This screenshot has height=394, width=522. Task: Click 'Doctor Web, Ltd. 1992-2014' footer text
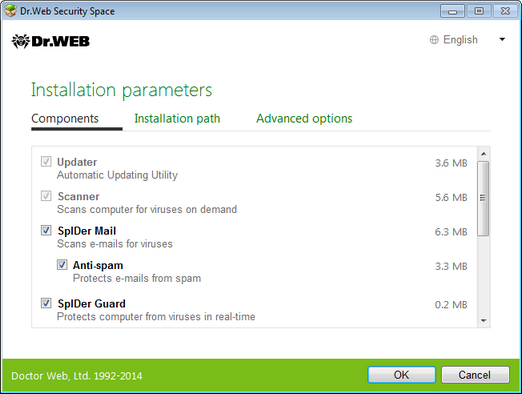click(x=77, y=376)
